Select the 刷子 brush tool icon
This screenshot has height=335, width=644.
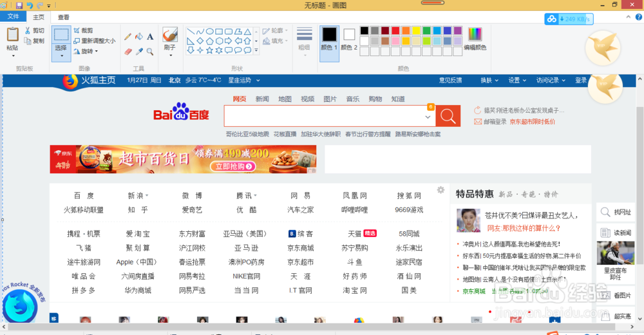(x=169, y=35)
